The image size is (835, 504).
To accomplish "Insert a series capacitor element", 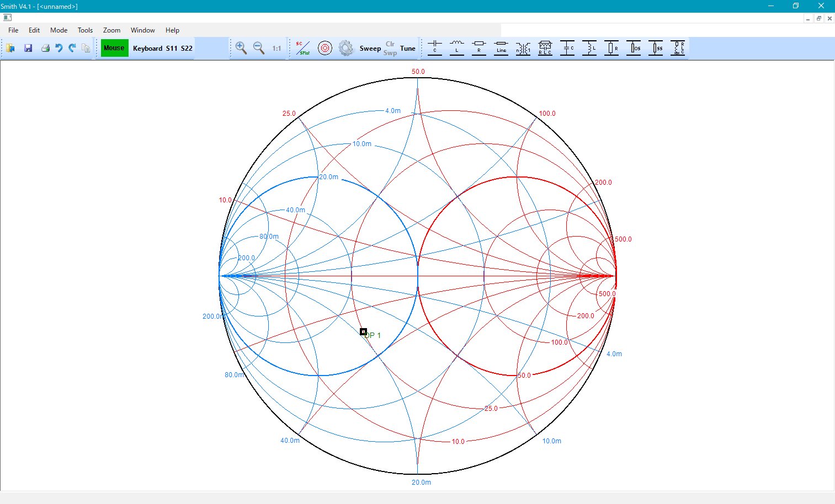I will [x=435, y=48].
